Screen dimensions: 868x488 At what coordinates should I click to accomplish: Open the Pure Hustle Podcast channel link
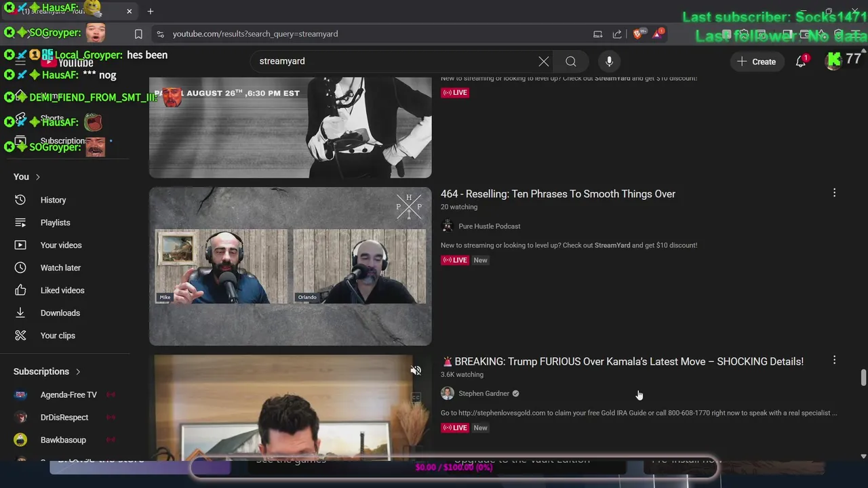click(x=490, y=226)
